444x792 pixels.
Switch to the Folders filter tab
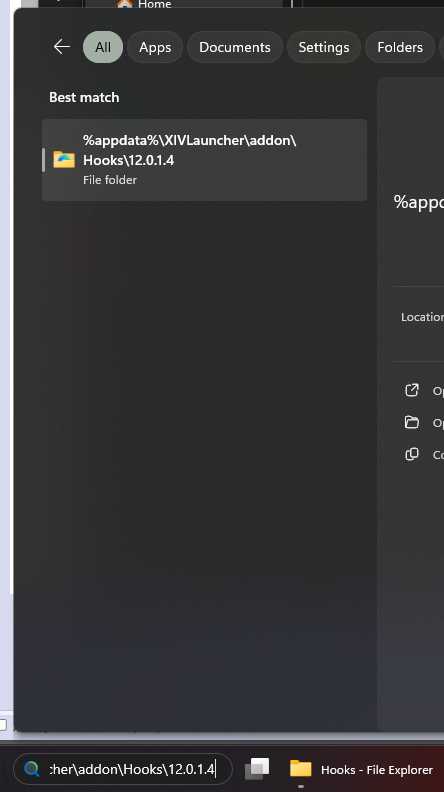click(x=400, y=47)
